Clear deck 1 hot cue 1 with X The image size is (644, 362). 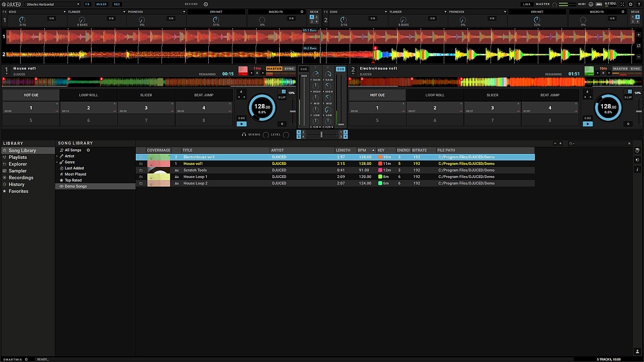pyautogui.click(x=57, y=104)
